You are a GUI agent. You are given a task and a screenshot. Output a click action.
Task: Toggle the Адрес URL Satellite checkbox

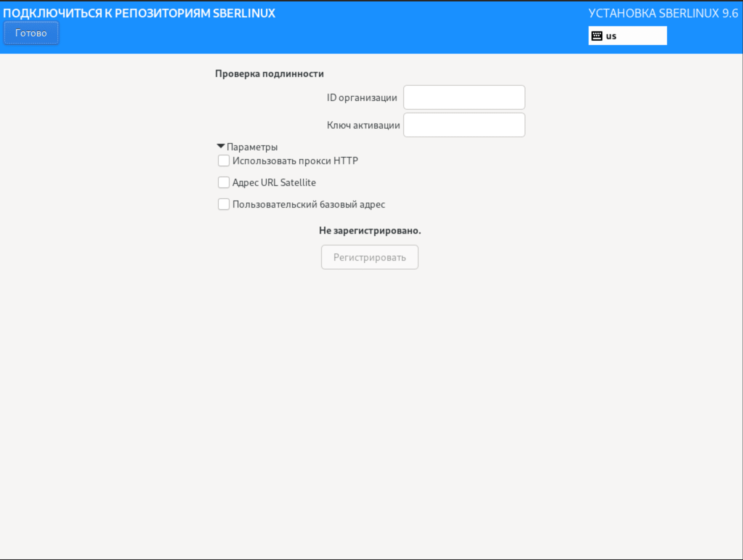coord(223,182)
